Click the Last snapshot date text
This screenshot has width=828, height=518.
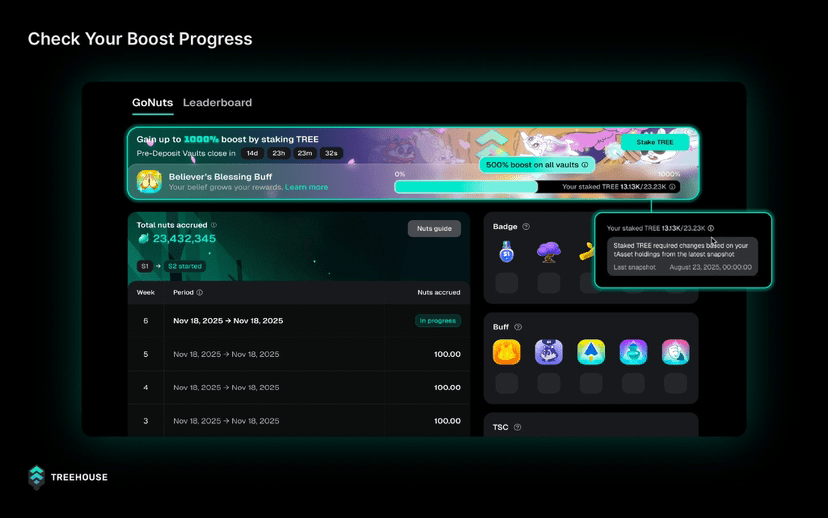711,267
